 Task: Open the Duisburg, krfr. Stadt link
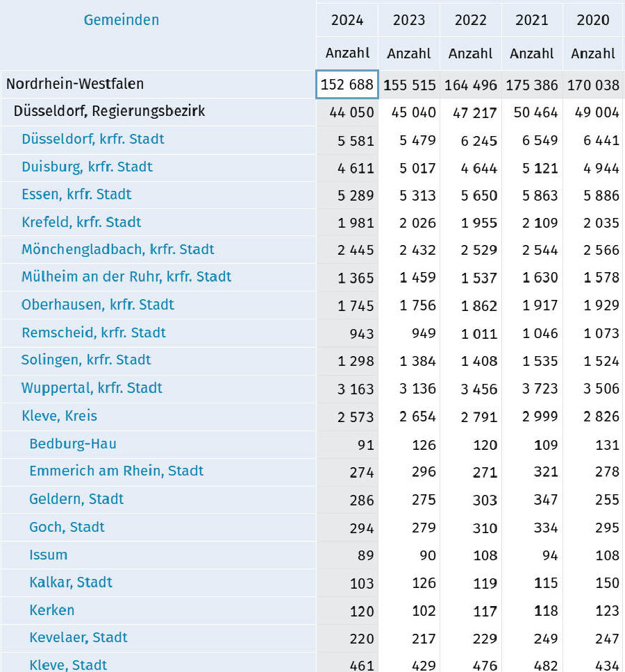(x=87, y=167)
